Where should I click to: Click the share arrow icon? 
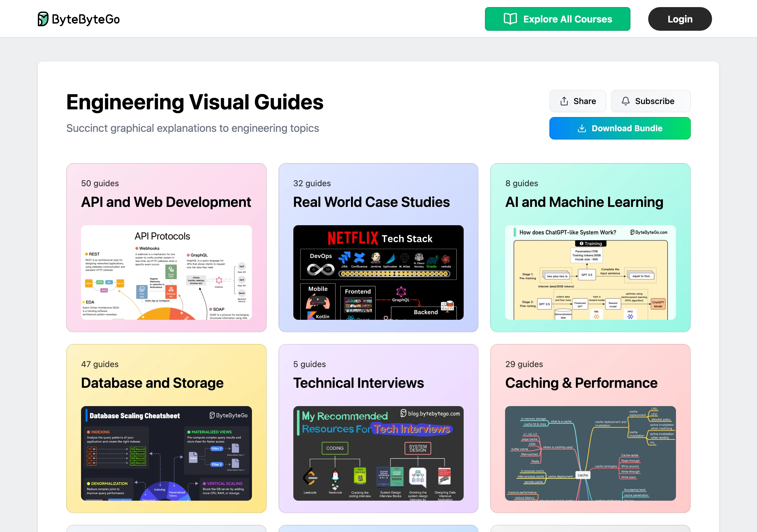(x=564, y=101)
